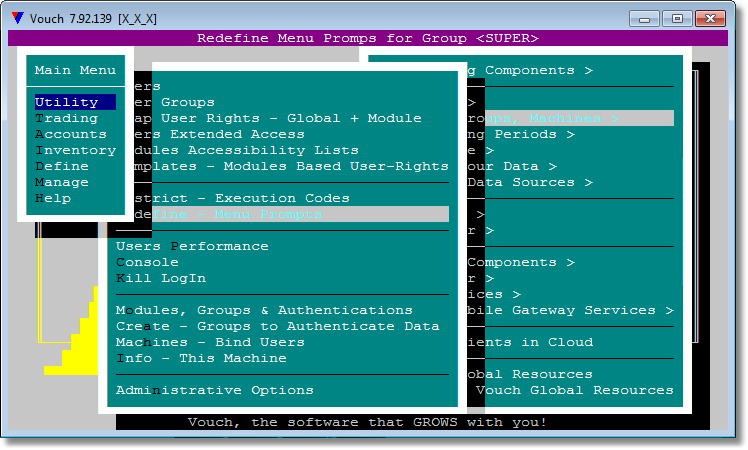Select Create - Groups to Authenticate Data
748x450 pixels.
click(278, 326)
